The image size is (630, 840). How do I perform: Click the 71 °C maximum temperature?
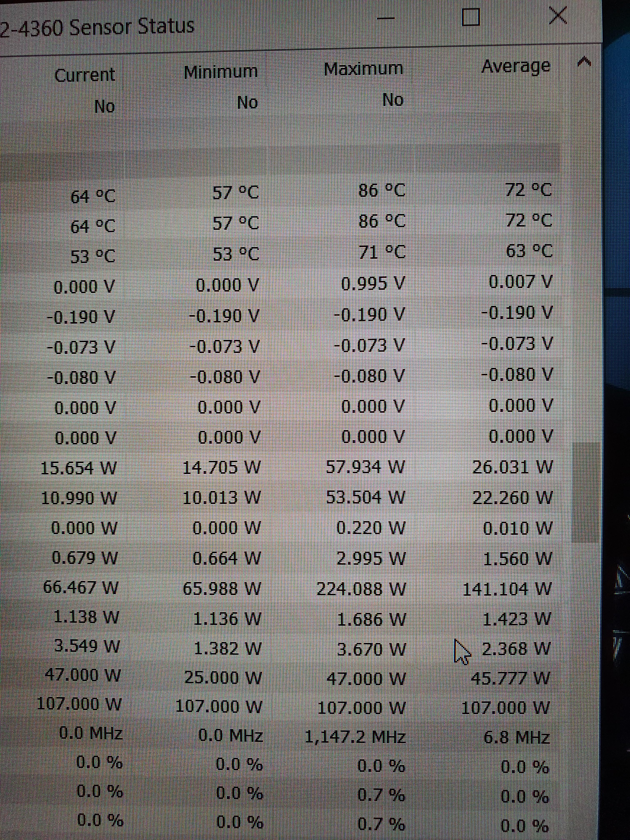[x=382, y=252]
